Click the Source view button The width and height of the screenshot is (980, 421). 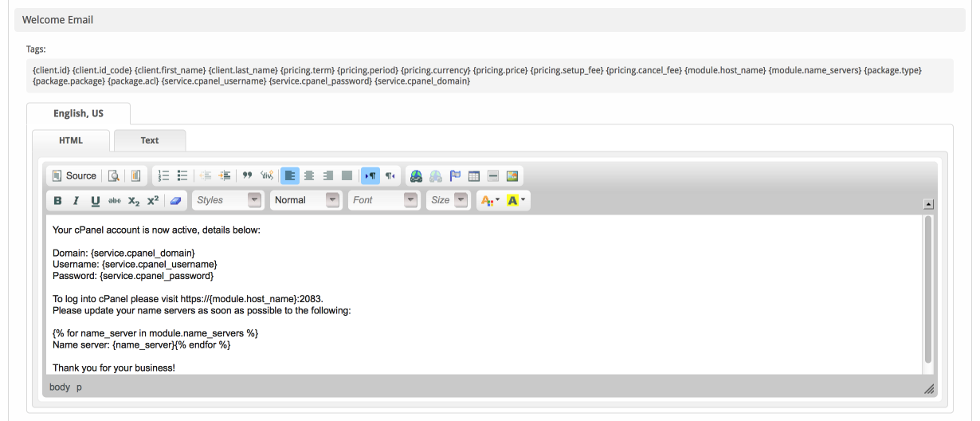pos(73,175)
